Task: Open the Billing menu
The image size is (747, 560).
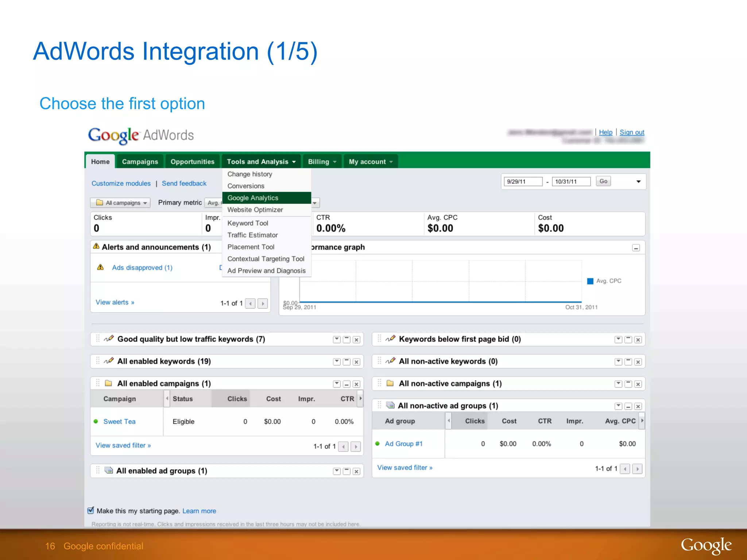Action: tap(322, 162)
